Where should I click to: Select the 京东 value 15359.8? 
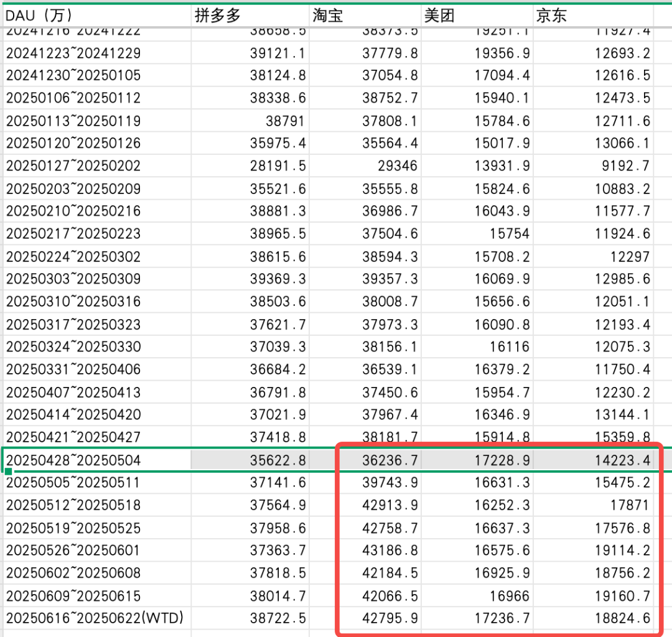tap(594, 437)
